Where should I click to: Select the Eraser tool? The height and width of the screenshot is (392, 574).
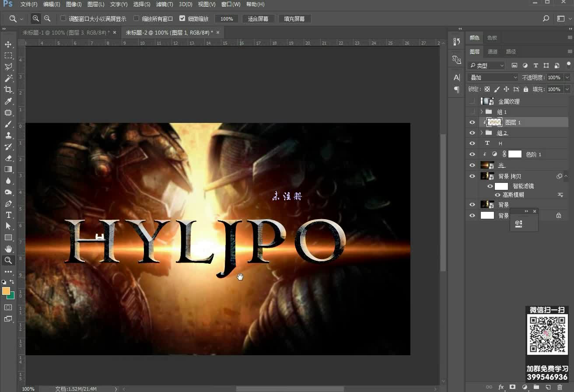pyautogui.click(x=8, y=158)
